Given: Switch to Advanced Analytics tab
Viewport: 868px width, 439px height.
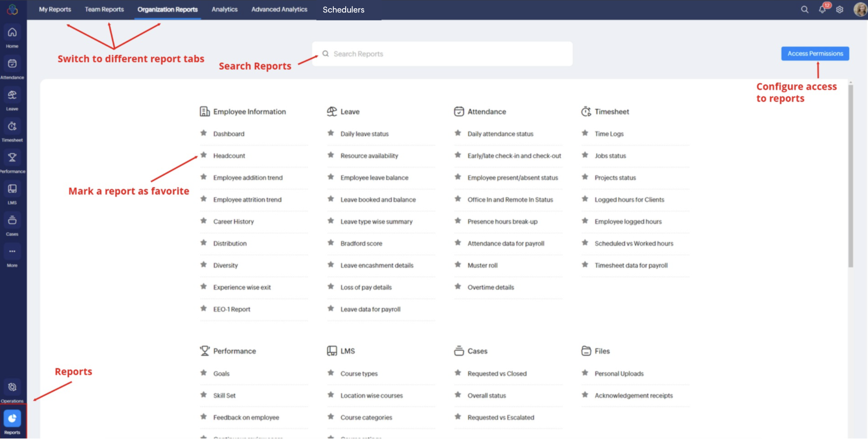Looking at the screenshot, I should [279, 10].
